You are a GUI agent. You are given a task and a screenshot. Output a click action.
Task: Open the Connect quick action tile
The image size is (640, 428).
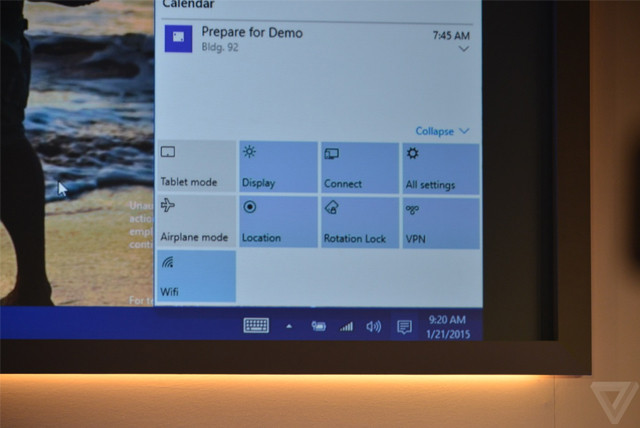point(359,167)
